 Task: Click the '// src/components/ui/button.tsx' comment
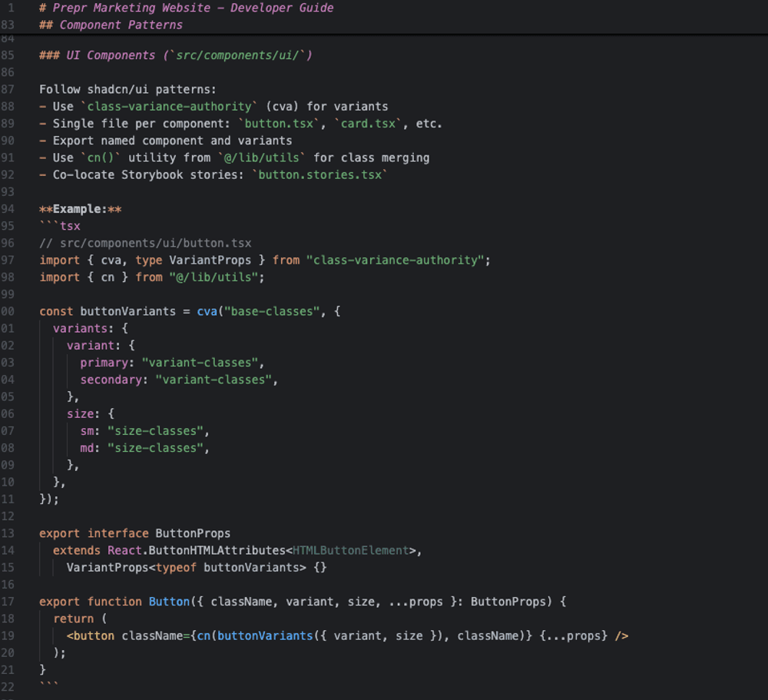click(145, 243)
